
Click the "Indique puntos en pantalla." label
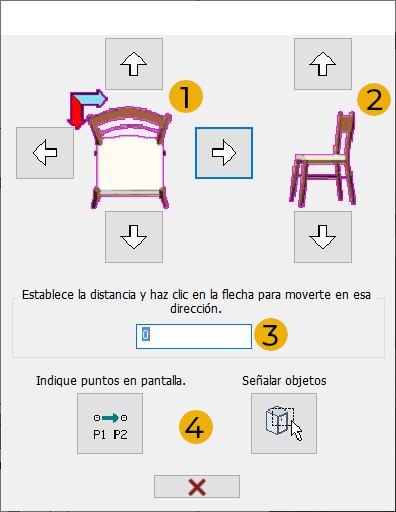pos(111,381)
